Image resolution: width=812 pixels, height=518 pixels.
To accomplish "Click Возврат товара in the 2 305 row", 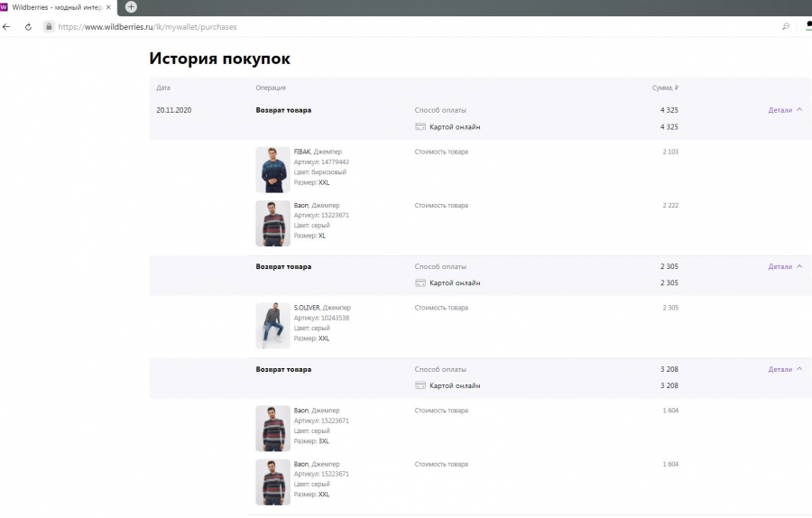I will click(284, 267).
